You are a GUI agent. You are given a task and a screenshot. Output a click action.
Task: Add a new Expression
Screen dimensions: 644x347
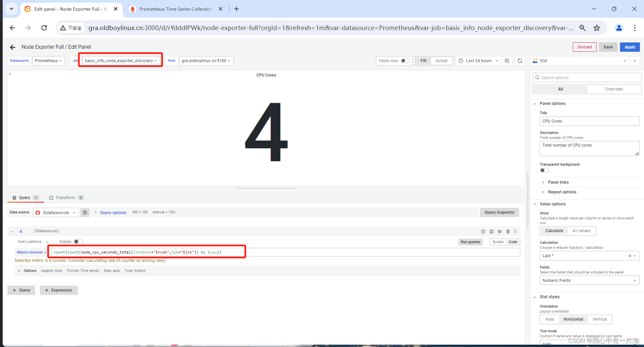click(x=59, y=290)
